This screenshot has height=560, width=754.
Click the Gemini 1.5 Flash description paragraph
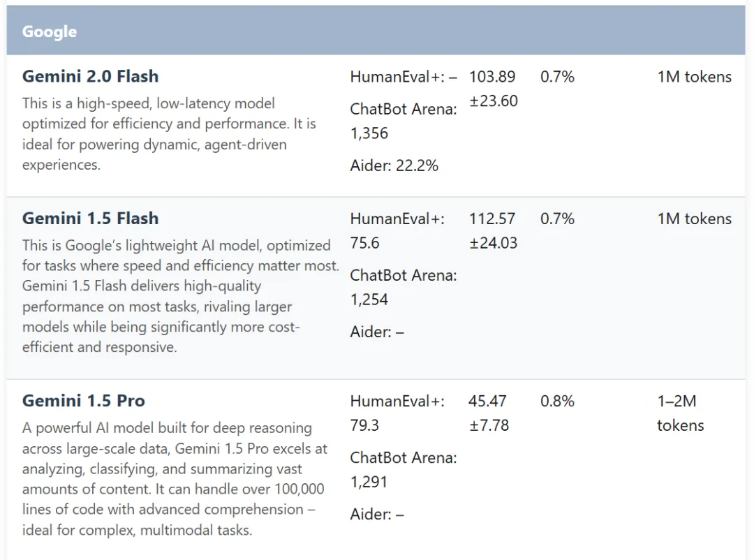(180, 296)
